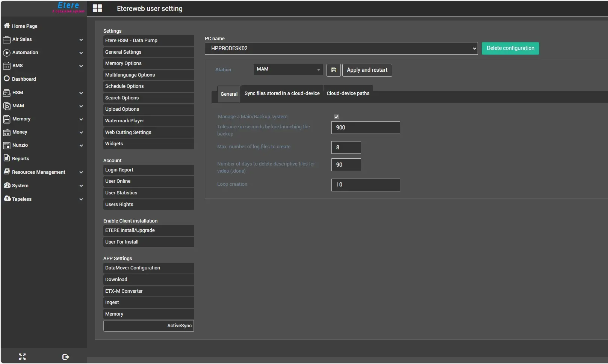Click the logout icon at sidebar bottom
This screenshot has width=608, height=364.
66,356
